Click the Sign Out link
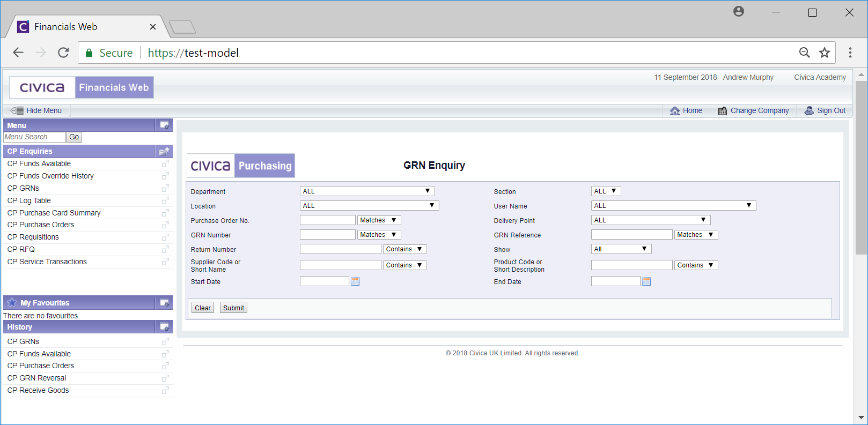 click(x=832, y=111)
